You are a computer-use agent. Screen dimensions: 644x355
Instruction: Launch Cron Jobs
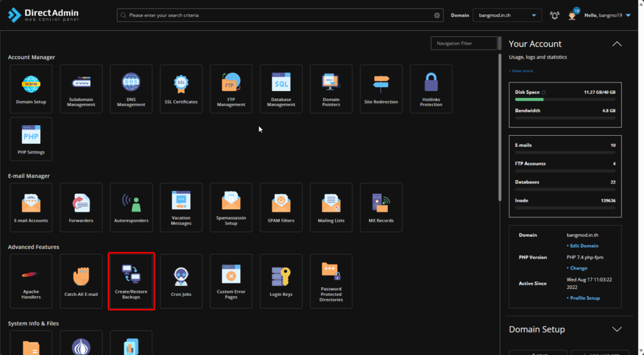click(181, 281)
